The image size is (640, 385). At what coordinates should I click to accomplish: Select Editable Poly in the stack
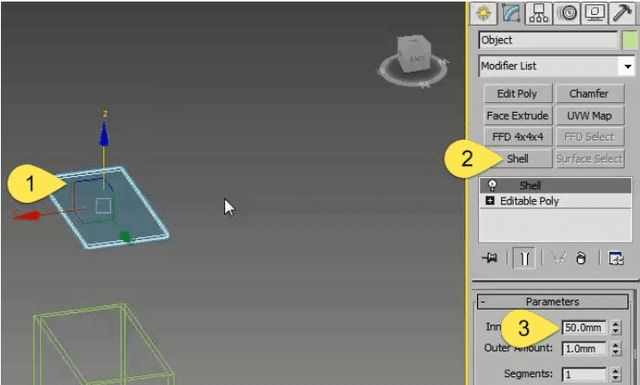[529, 201]
